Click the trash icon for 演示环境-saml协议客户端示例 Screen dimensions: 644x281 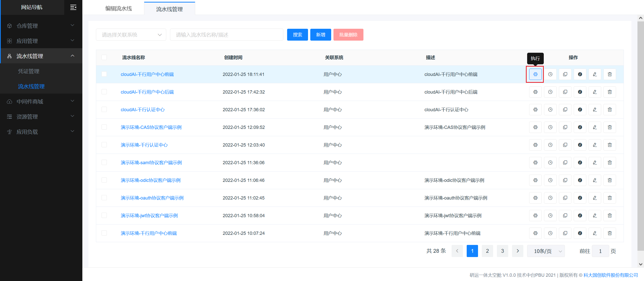click(609, 162)
